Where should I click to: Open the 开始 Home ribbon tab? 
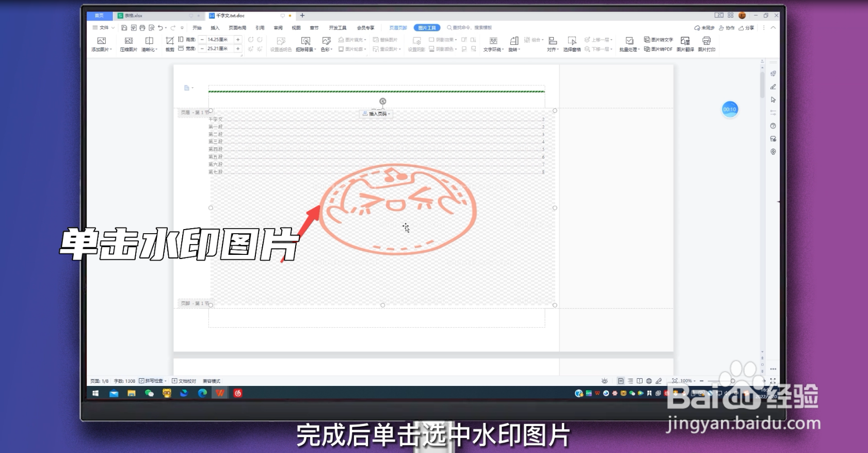coord(197,28)
